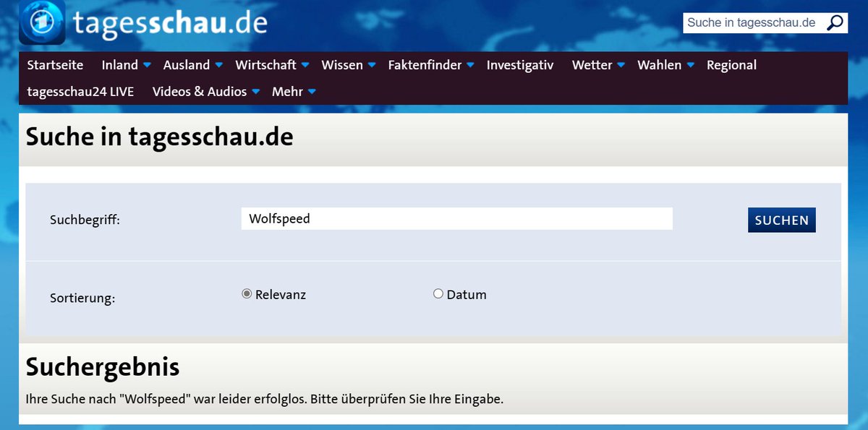The image size is (868, 430).
Task: Open the Startseite menu item
Action: pyautogui.click(x=55, y=65)
